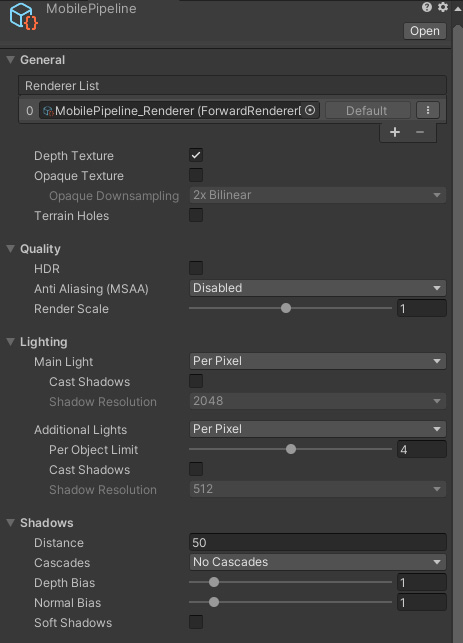
Task: Open the help documentation icon
Action: [427, 7]
